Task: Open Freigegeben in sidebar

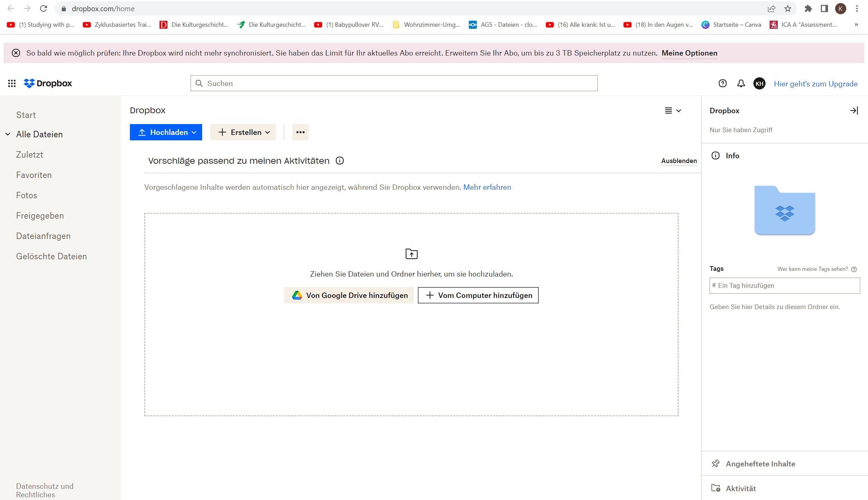Action: click(x=40, y=216)
